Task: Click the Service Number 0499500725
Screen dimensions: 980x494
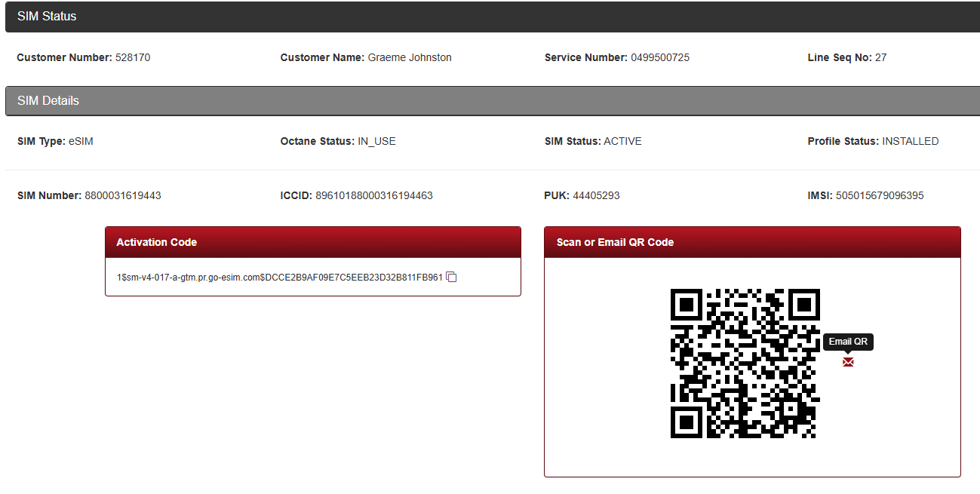Action: [x=660, y=57]
